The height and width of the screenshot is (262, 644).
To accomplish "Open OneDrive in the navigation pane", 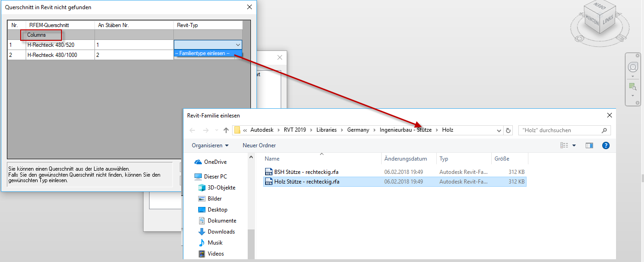I will click(211, 162).
